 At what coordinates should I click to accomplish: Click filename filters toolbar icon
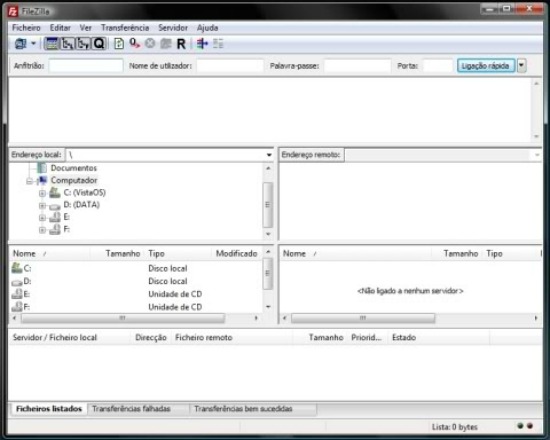tap(202, 44)
